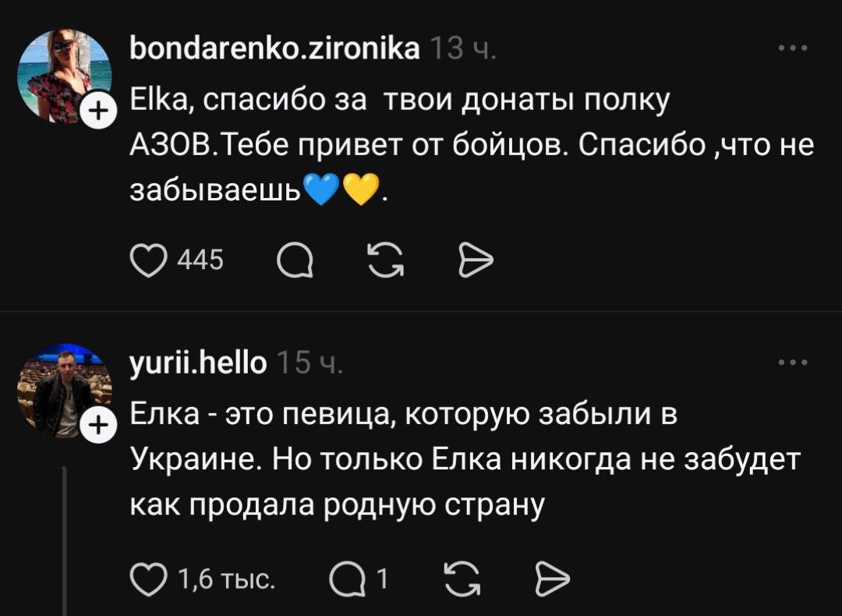View the 1,6 тыс. likes count
The height and width of the screenshot is (616, 842).
click(226, 579)
